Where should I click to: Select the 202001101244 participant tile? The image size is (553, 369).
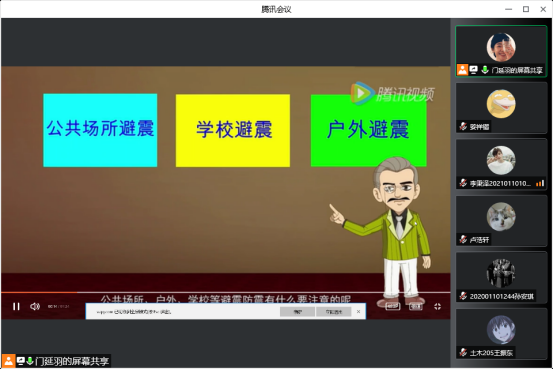tap(501, 277)
